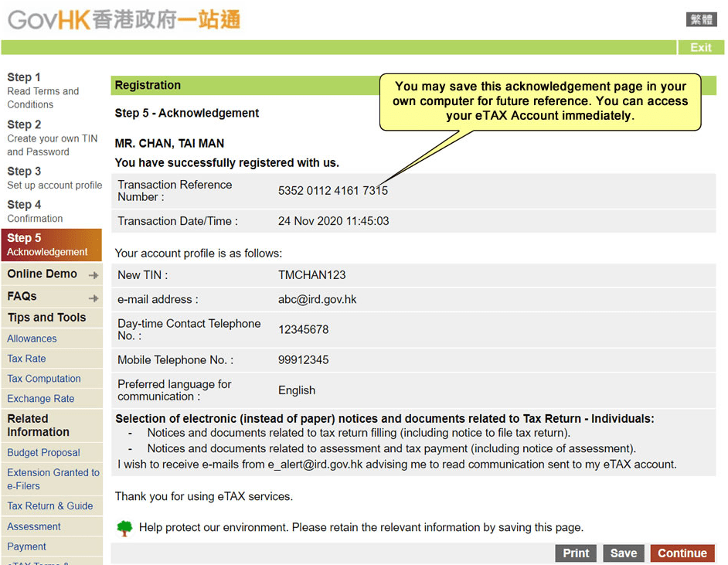This screenshot has width=728, height=565.
Task: Click the green tree environment icon
Action: click(124, 528)
